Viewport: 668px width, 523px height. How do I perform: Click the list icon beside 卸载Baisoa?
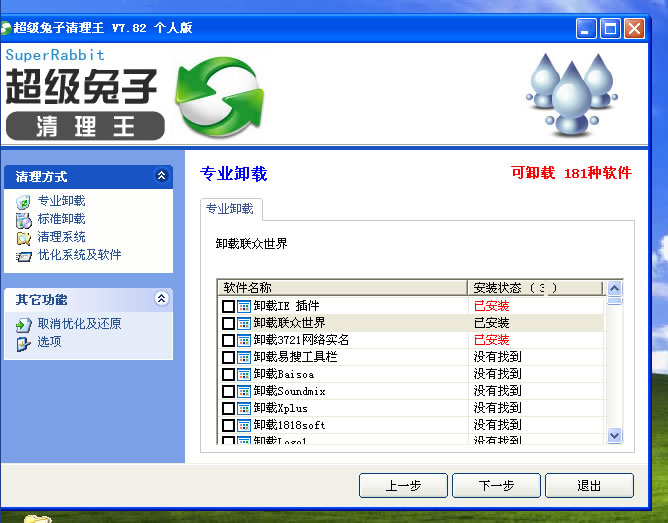click(244, 374)
